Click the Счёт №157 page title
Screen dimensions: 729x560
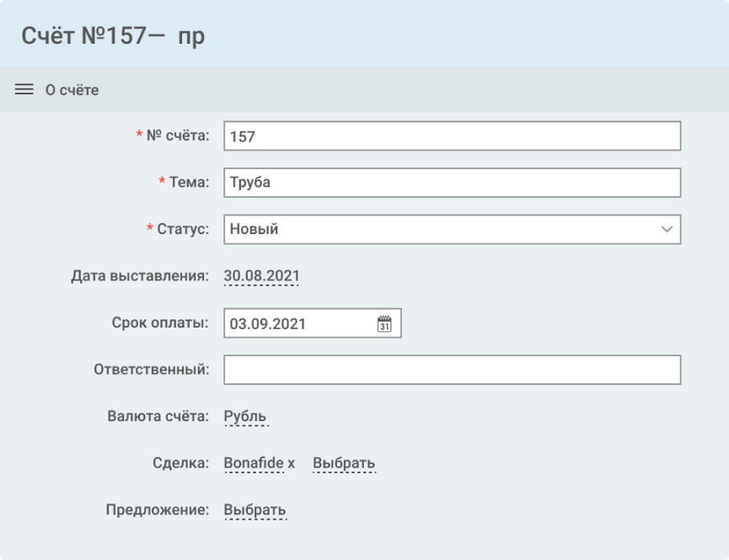point(113,36)
